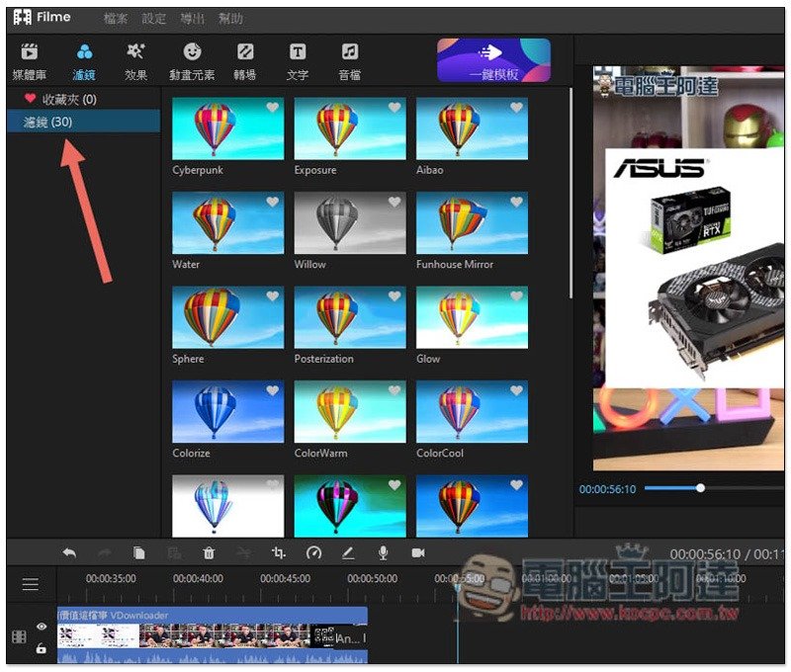Open the 效果 effects panel

(x=136, y=60)
